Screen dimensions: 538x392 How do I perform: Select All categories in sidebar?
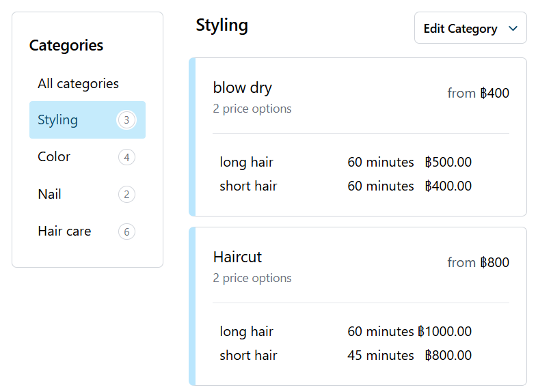point(78,83)
